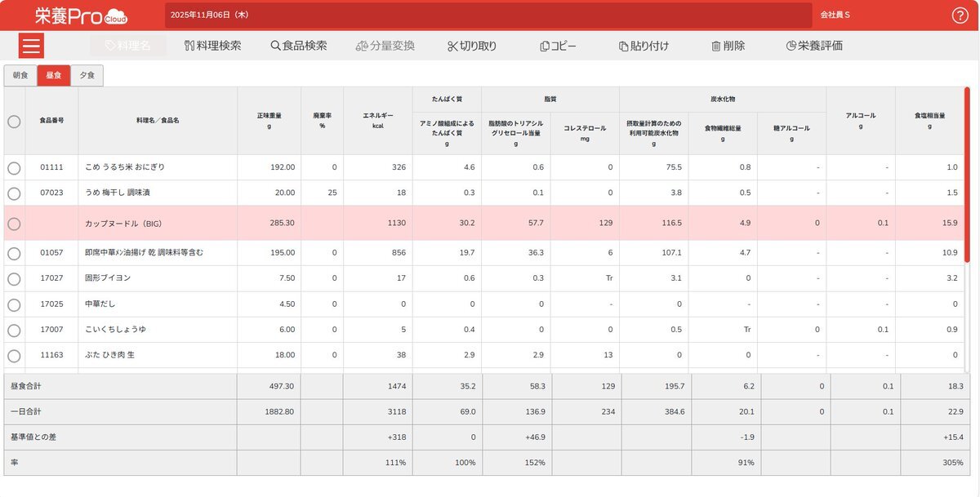The width and height of the screenshot is (980, 497).
Task: Click the date field 2025年11月06日
Action: (x=488, y=15)
